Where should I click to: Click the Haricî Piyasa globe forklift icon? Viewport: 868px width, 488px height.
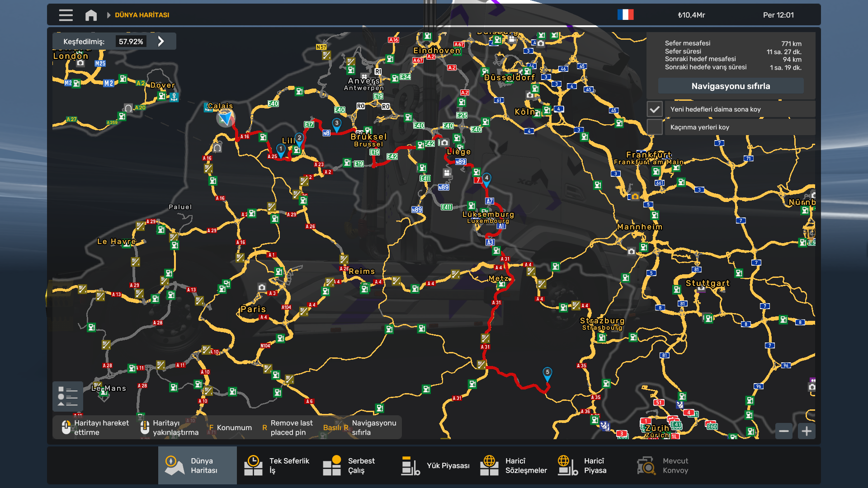568,465
